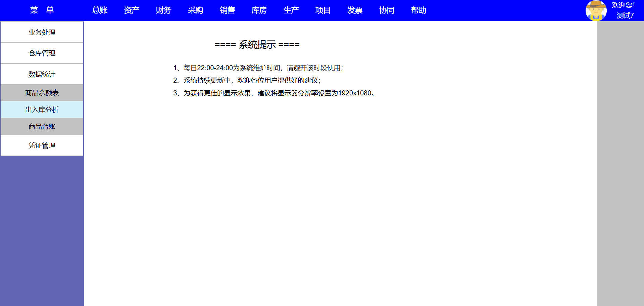This screenshot has height=306, width=644.
Task: Click the user avatar icon
Action: 596,10
